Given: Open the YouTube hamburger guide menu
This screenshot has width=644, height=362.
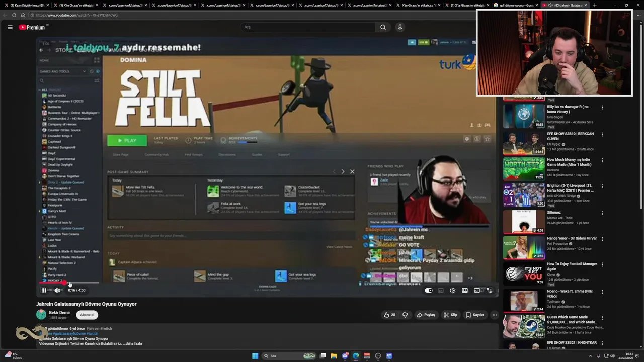Looking at the screenshot, I should 10,27.
